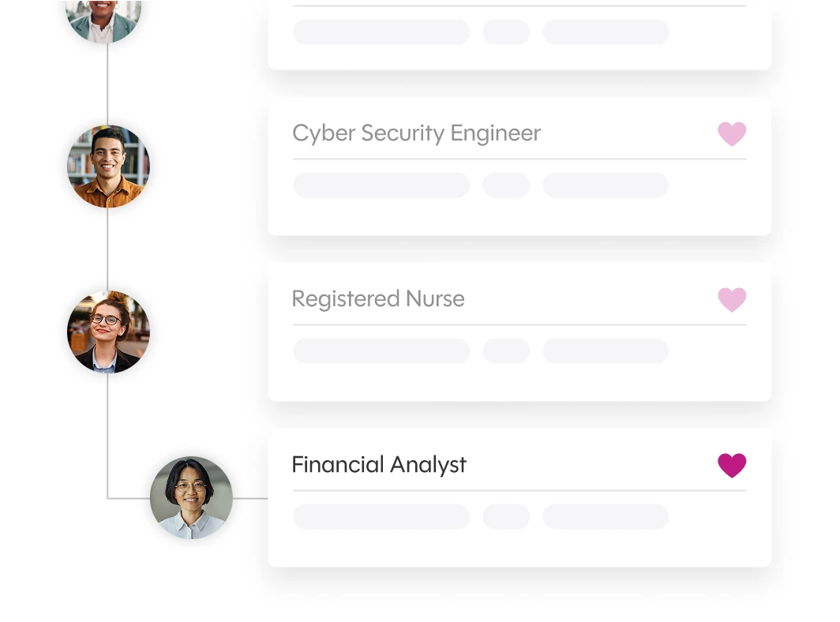Click rightmost tag in Financial Analyst card
Screen dimensions: 840x622
[x=606, y=517]
